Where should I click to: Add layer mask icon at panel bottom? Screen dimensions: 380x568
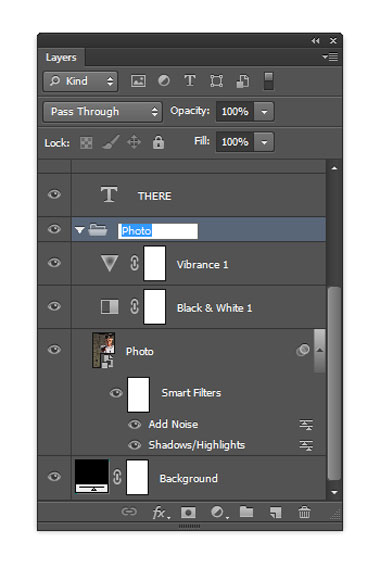point(188,512)
